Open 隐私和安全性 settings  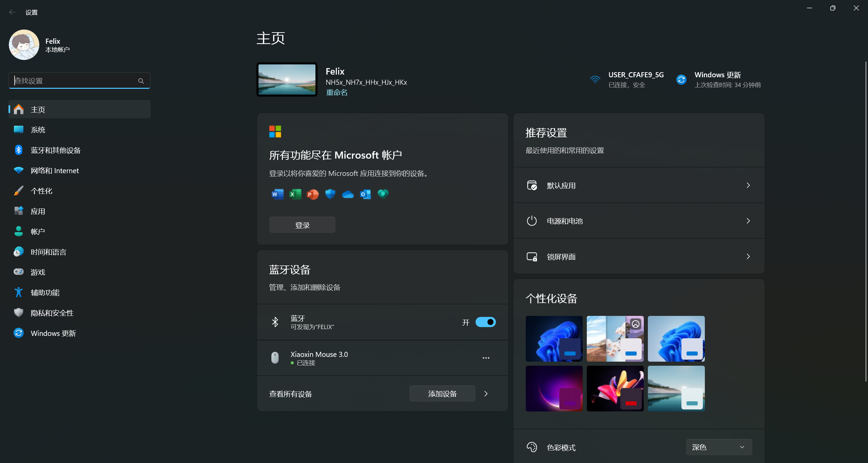pos(52,313)
